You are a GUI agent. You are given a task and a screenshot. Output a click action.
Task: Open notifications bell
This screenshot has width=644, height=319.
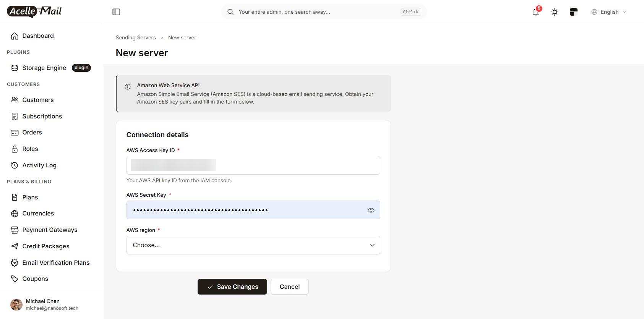(536, 12)
